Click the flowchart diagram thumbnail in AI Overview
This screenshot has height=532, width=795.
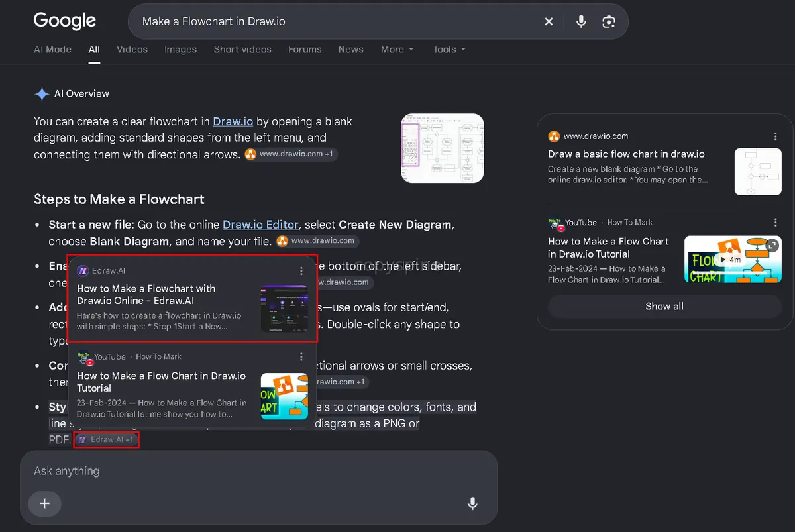click(443, 148)
